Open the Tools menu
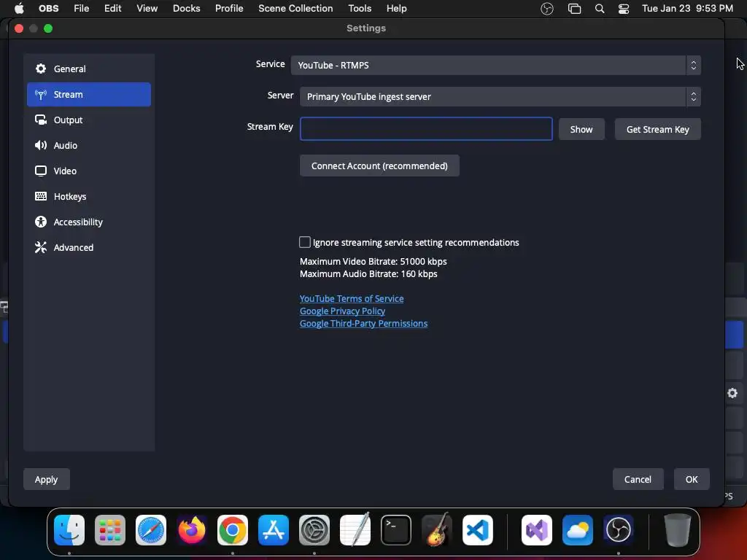 pos(360,9)
